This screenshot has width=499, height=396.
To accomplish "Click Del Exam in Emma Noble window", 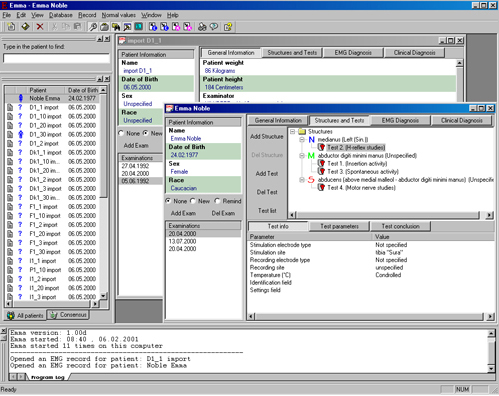I will (x=223, y=213).
